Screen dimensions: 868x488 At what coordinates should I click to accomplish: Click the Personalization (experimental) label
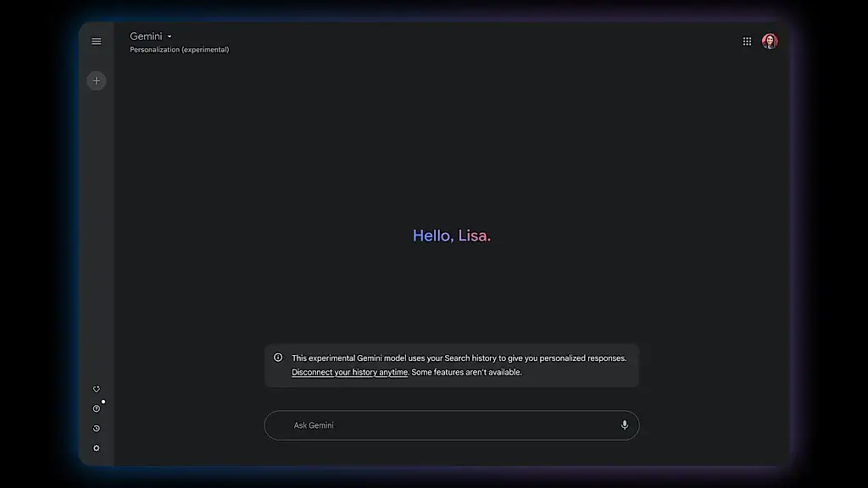pos(180,50)
